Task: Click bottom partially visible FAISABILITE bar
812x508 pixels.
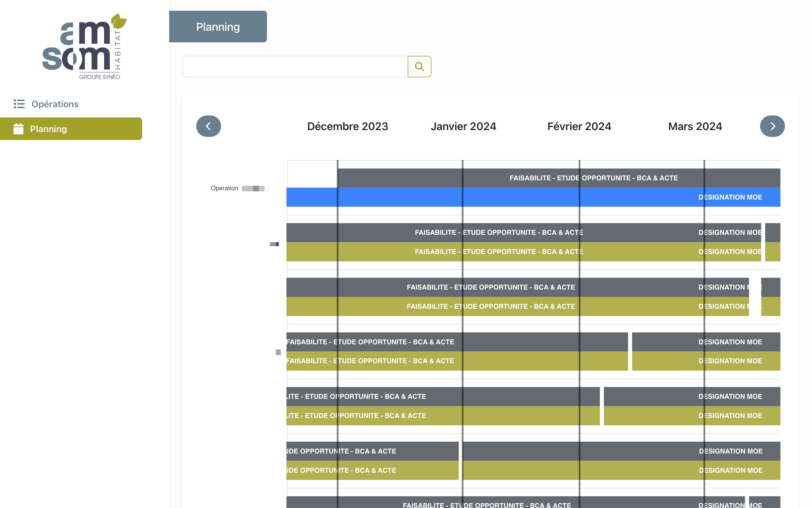Action: tap(515, 502)
